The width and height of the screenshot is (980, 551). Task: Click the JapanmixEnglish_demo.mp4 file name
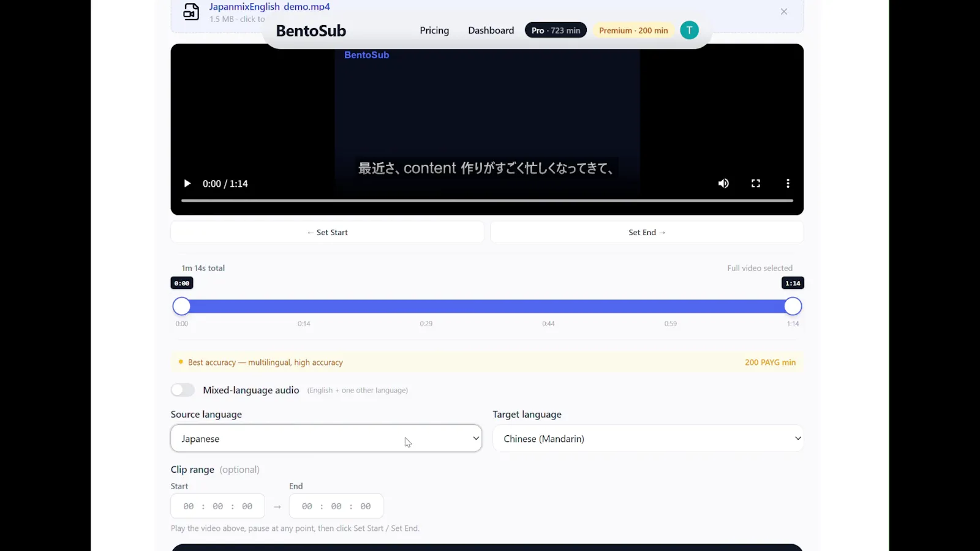point(269,7)
